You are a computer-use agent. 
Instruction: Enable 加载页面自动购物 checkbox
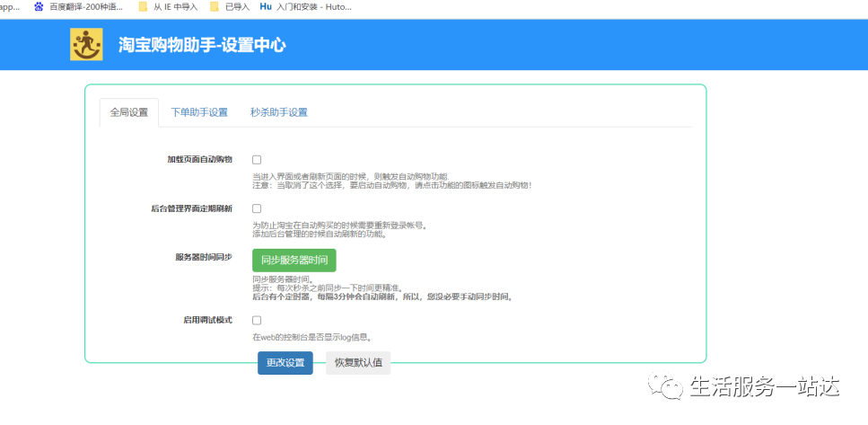tap(257, 160)
